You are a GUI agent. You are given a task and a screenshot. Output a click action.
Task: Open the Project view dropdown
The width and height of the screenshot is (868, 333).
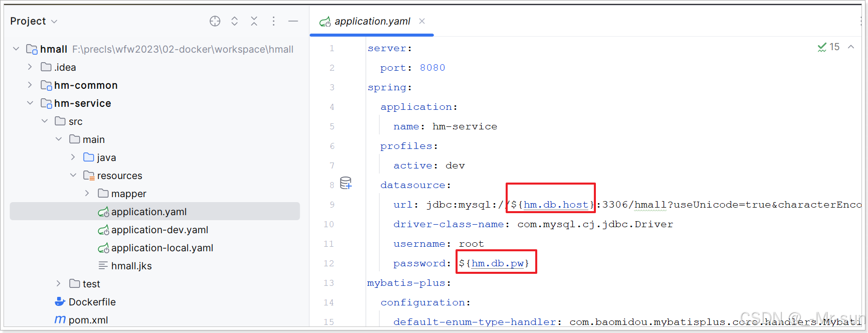34,21
